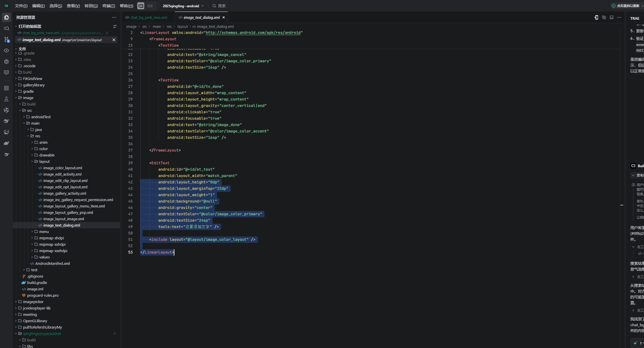
Task: Open the schemas.android.com URL link
Action: coord(253,32)
